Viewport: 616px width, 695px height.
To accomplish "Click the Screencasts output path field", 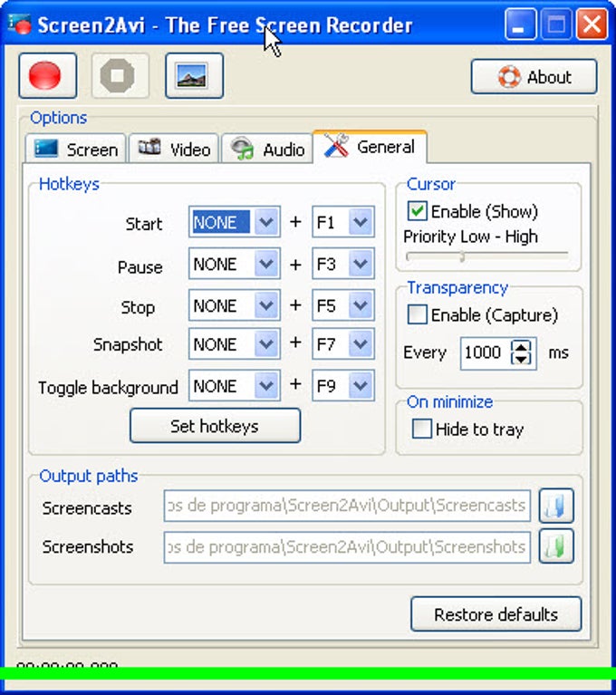I will coord(347,506).
